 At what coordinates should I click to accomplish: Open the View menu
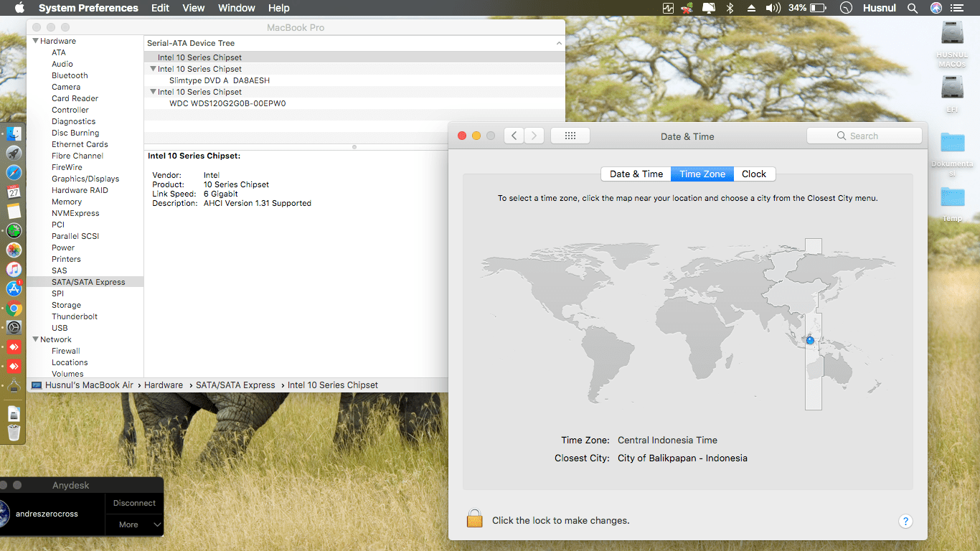(x=194, y=8)
